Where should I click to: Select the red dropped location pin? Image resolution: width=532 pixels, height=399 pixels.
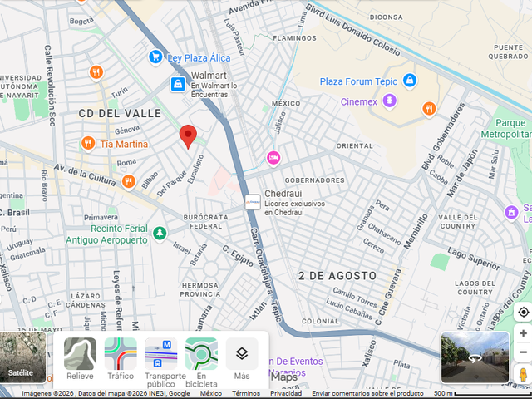coord(188,136)
